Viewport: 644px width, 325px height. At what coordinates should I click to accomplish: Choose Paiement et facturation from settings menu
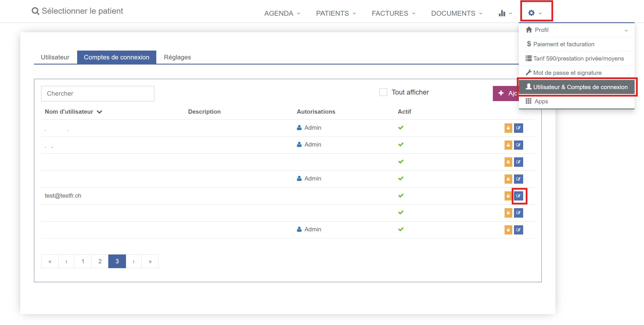coord(577,44)
